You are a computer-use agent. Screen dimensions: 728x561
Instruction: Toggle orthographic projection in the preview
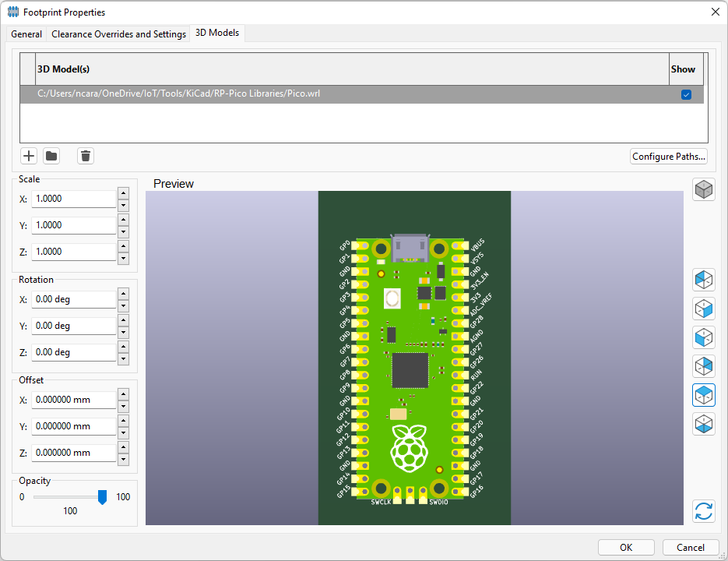703,189
